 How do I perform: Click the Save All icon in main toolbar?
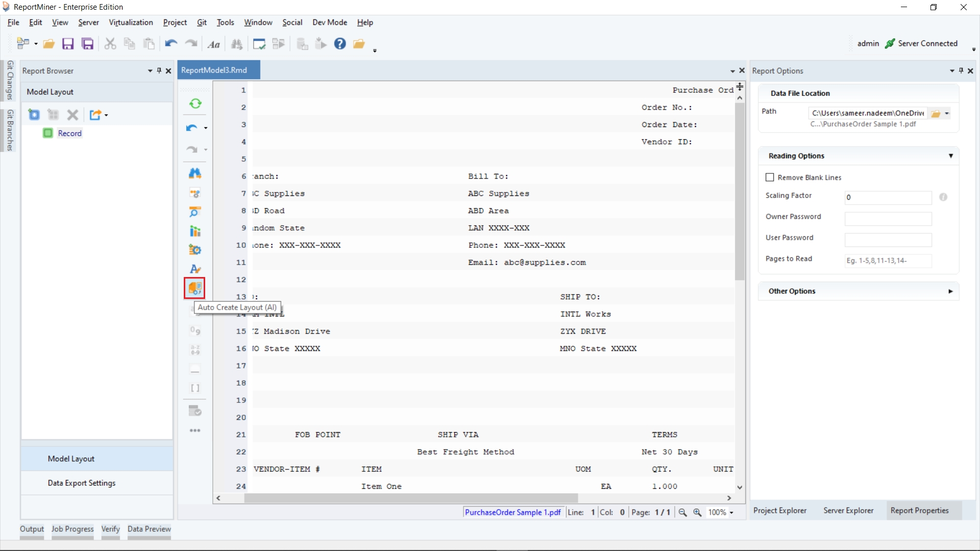coord(88,44)
